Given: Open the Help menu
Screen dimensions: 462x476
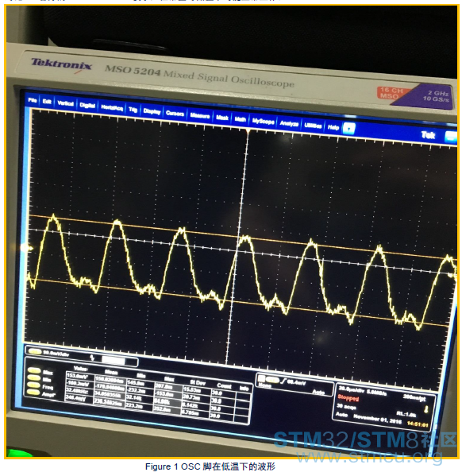Looking at the screenshot, I should point(333,127).
